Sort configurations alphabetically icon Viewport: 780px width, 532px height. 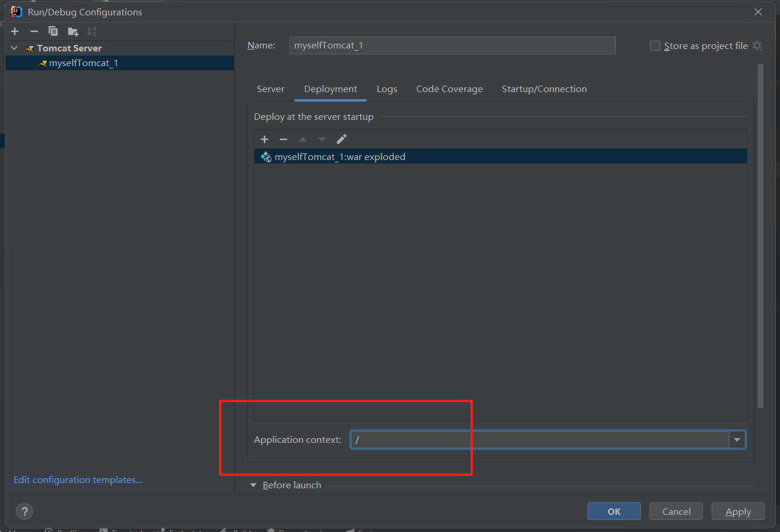pyautogui.click(x=92, y=31)
